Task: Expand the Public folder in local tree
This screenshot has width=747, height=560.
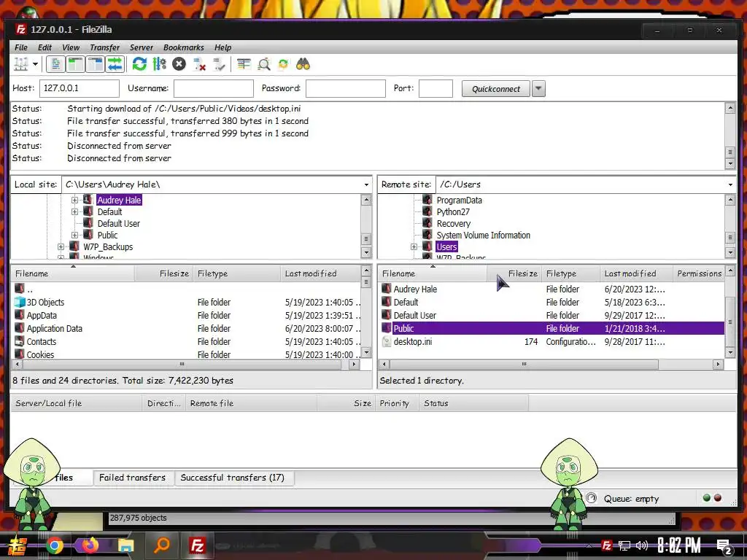Action: 75,236
